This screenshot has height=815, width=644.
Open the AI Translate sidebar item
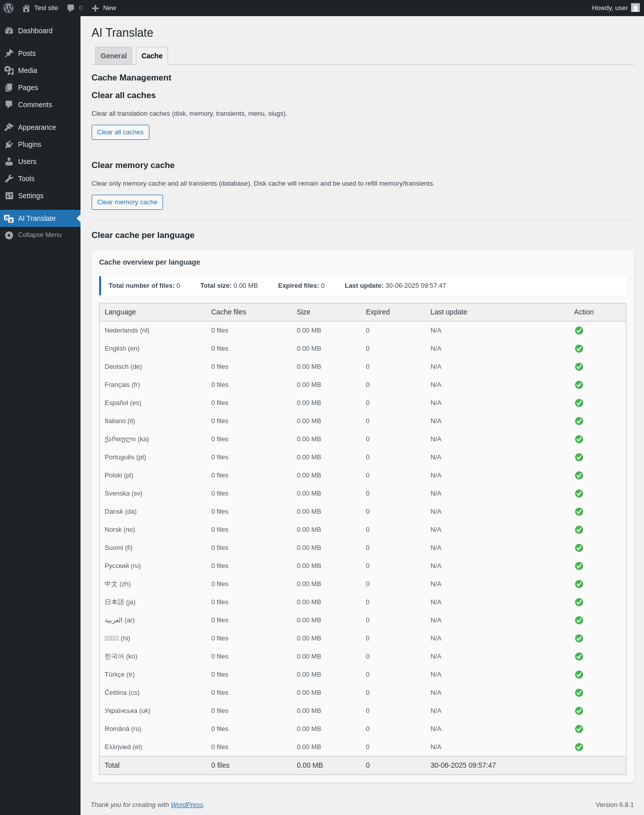tap(37, 218)
